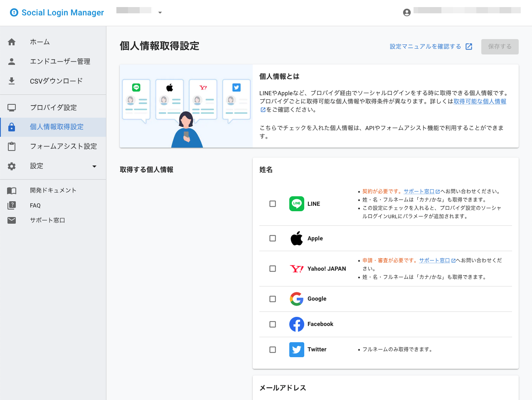Click the 契約が必要です warning text for LINE

tap(382, 191)
